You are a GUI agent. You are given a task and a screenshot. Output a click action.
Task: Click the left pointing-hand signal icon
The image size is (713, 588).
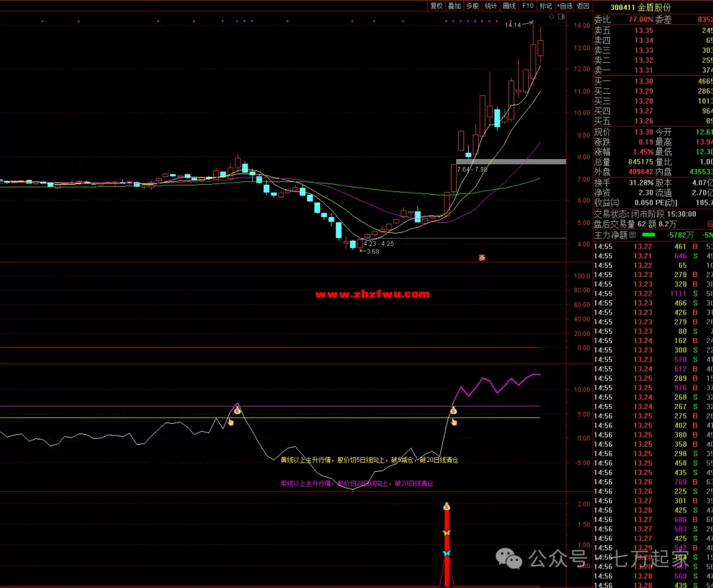pyautogui.click(x=230, y=422)
